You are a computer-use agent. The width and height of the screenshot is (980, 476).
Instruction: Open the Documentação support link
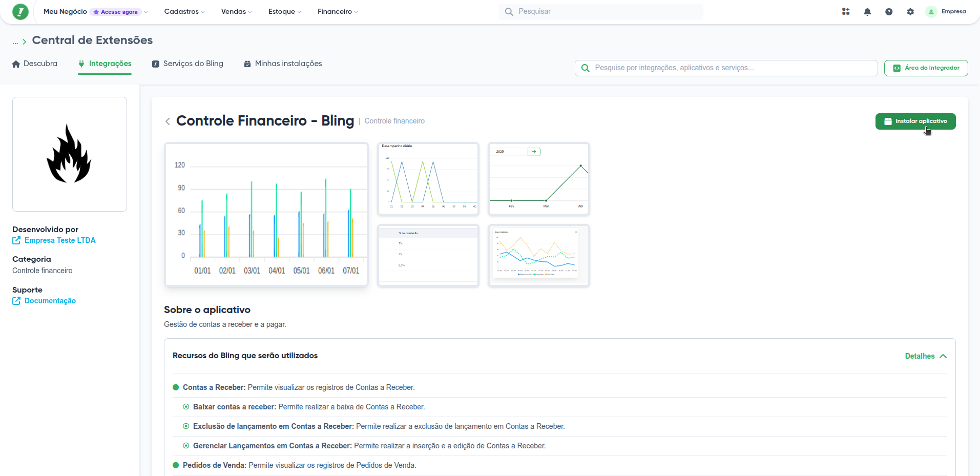pos(50,301)
